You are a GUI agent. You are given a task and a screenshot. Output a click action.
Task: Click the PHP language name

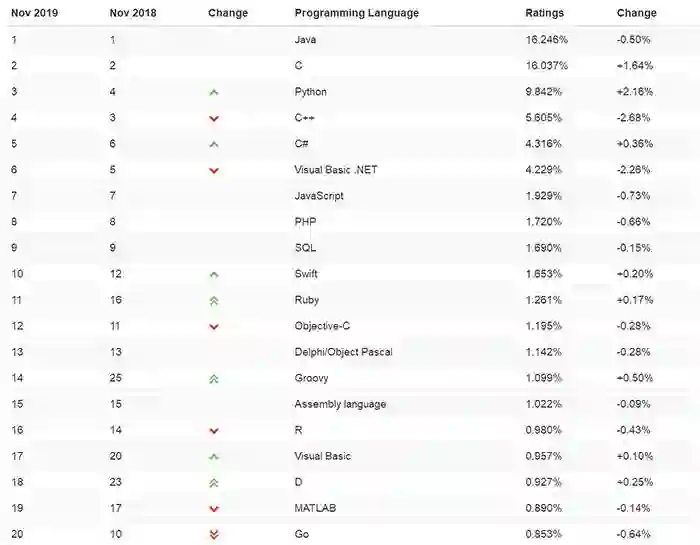[305, 222]
